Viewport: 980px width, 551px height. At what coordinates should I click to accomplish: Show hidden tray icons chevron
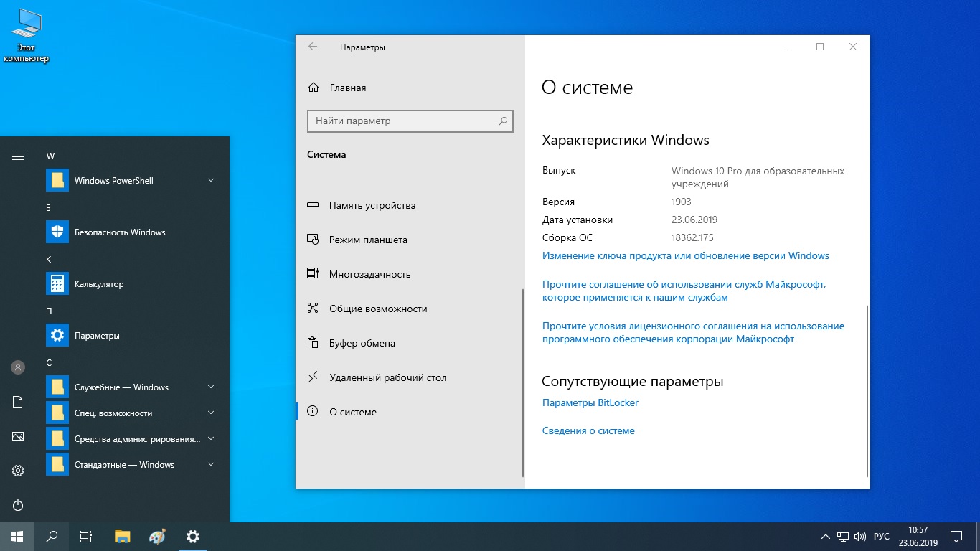pos(825,537)
